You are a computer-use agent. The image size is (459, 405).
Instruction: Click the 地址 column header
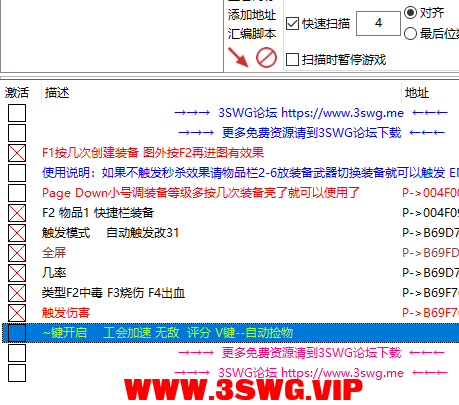(417, 93)
